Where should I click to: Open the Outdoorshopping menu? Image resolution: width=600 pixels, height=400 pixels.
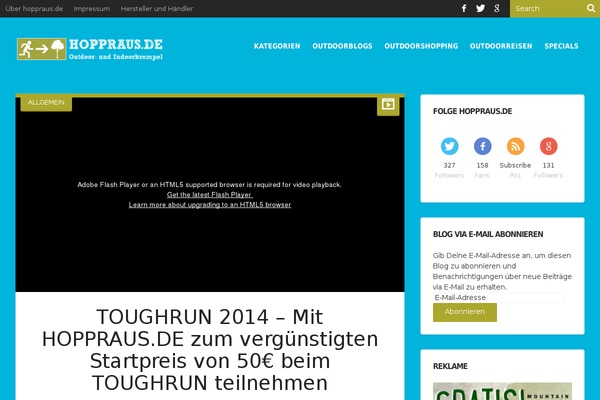pyautogui.click(x=421, y=46)
